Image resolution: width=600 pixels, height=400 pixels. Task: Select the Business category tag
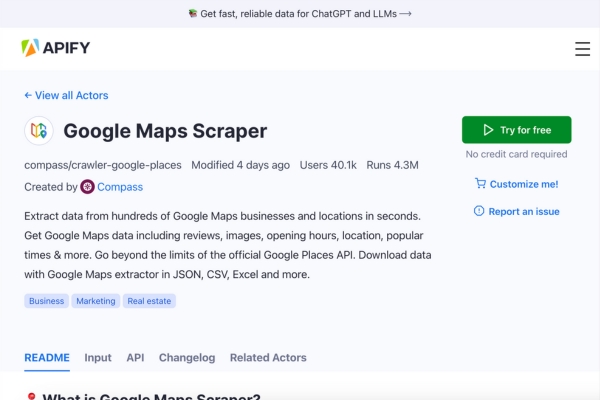[47, 301]
